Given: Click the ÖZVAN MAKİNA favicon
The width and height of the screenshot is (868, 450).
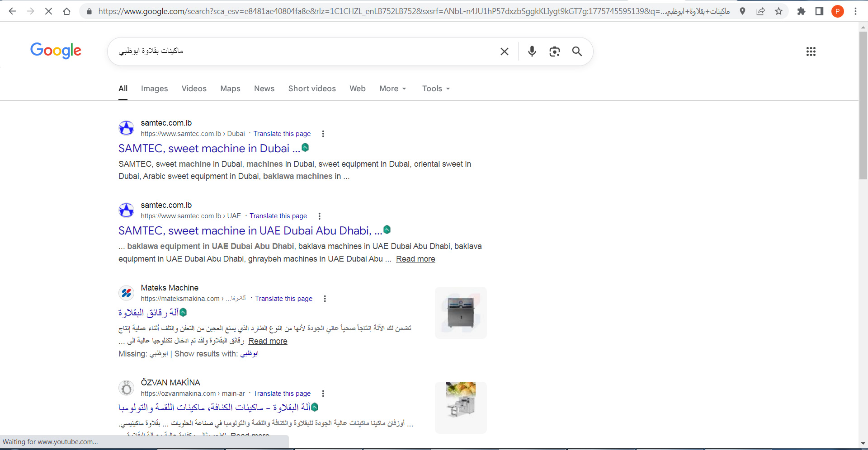Looking at the screenshot, I should pyautogui.click(x=127, y=388).
